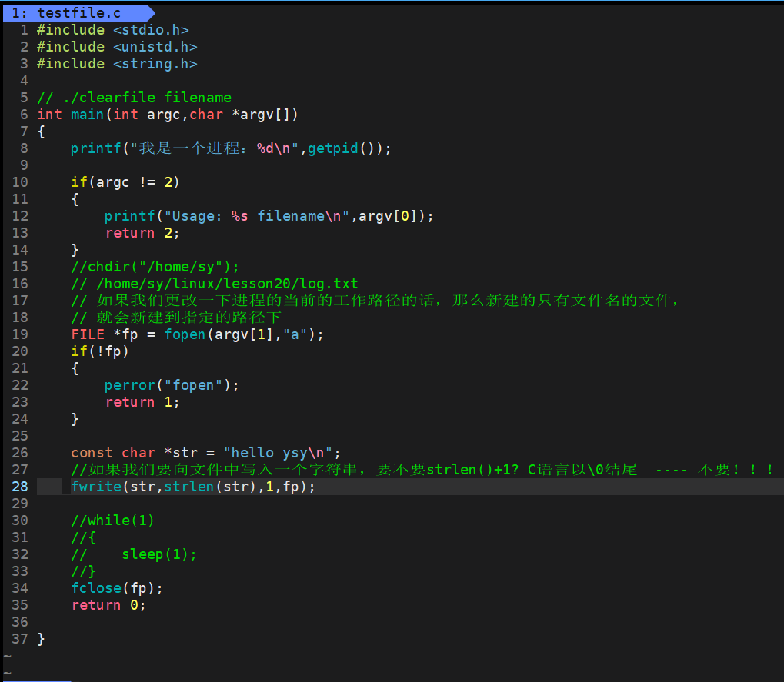Viewport: 784px width, 682px height.
Task: Click 'main' in the function declaration
Action: [88, 115]
